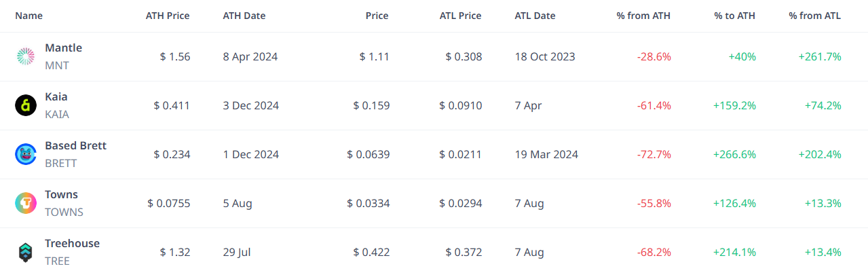Open the Mantle coin name link
The image size is (868, 275).
coord(63,48)
